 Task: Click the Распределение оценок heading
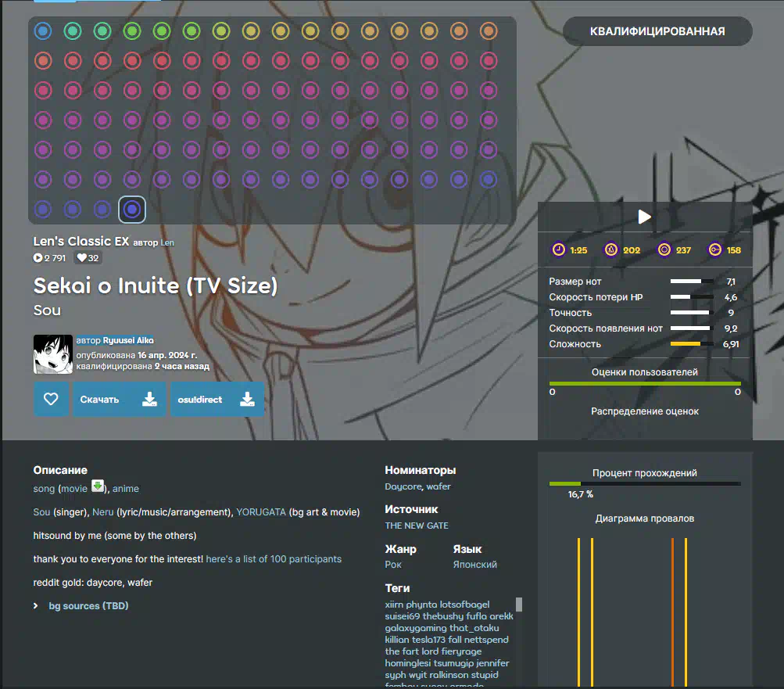pyautogui.click(x=645, y=411)
